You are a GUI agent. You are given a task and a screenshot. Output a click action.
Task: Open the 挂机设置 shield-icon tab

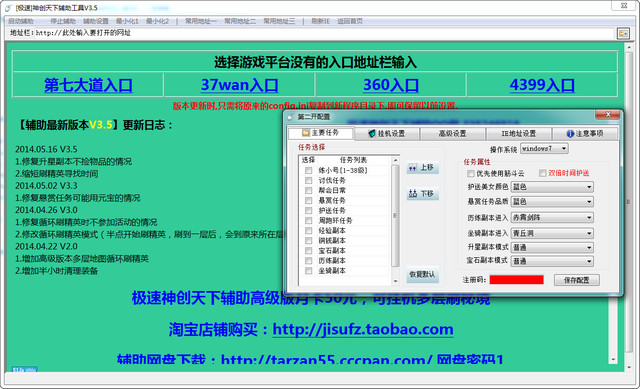click(387, 133)
